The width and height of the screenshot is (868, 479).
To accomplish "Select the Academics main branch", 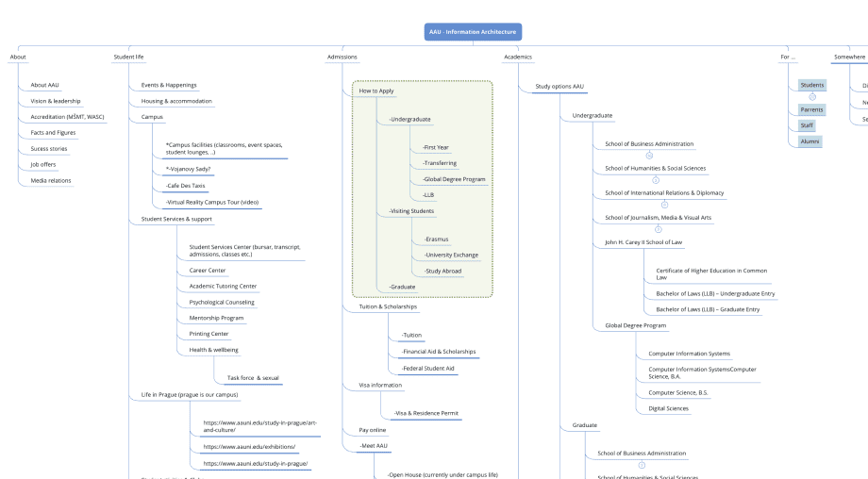I will 518,57.
